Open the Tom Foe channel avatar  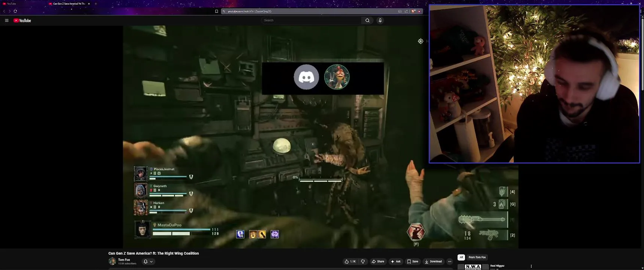[x=112, y=261]
